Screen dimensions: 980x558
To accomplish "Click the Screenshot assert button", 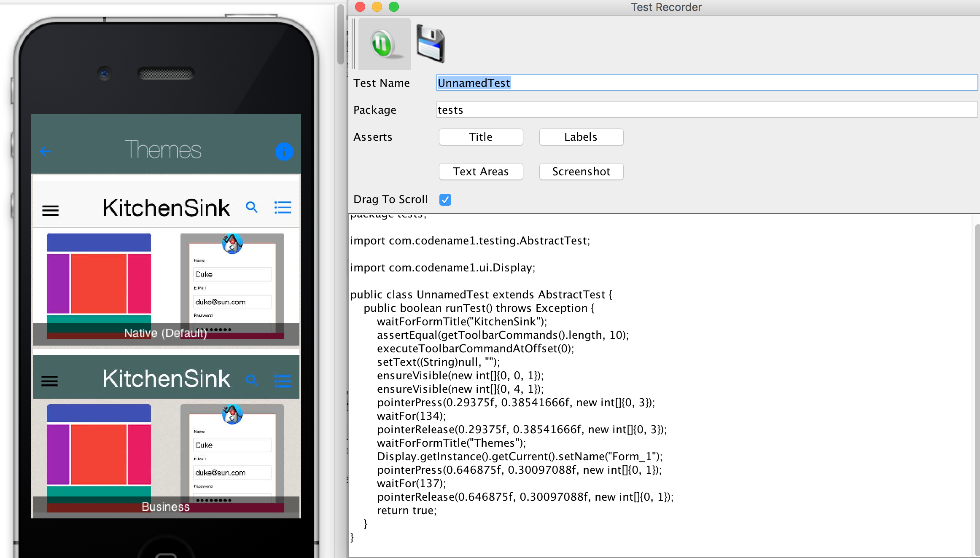I will click(582, 172).
